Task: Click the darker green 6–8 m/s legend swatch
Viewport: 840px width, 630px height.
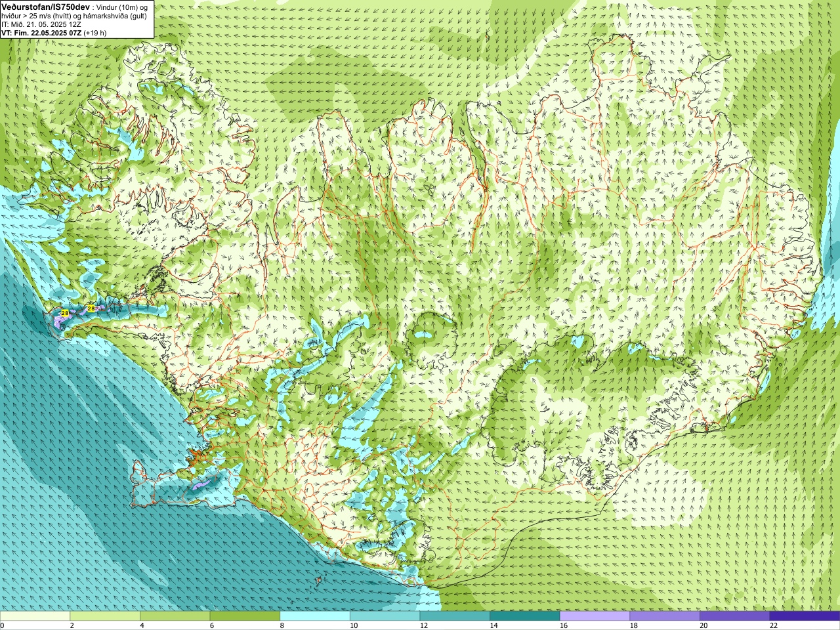Action: coord(245,616)
